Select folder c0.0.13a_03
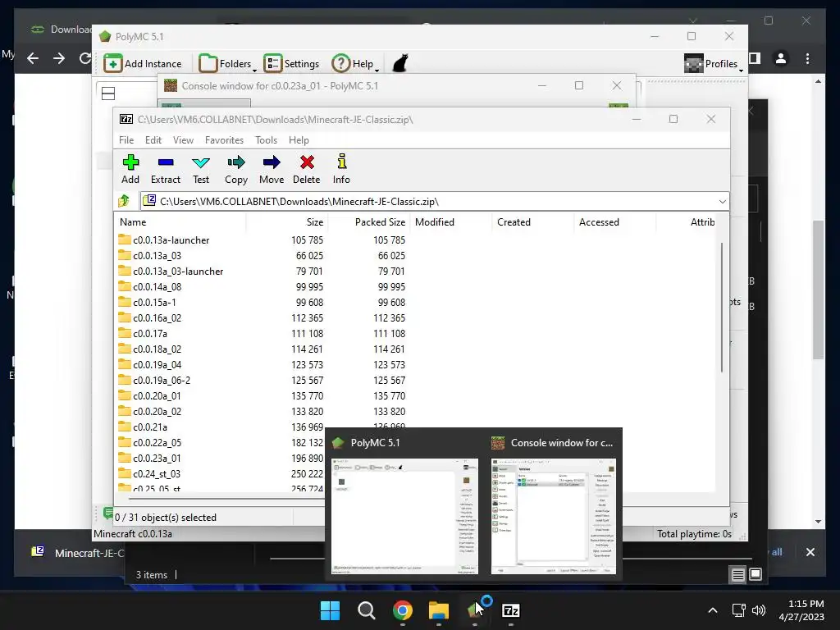 (x=157, y=256)
